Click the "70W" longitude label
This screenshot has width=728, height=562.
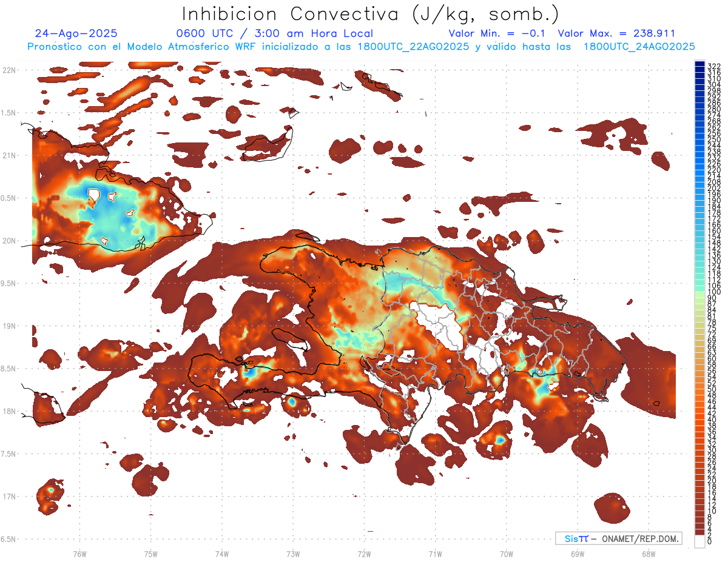(x=507, y=554)
